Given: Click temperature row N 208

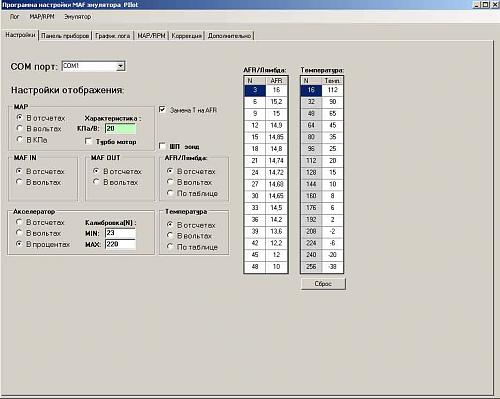Looking at the screenshot, I should (x=311, y=231).
